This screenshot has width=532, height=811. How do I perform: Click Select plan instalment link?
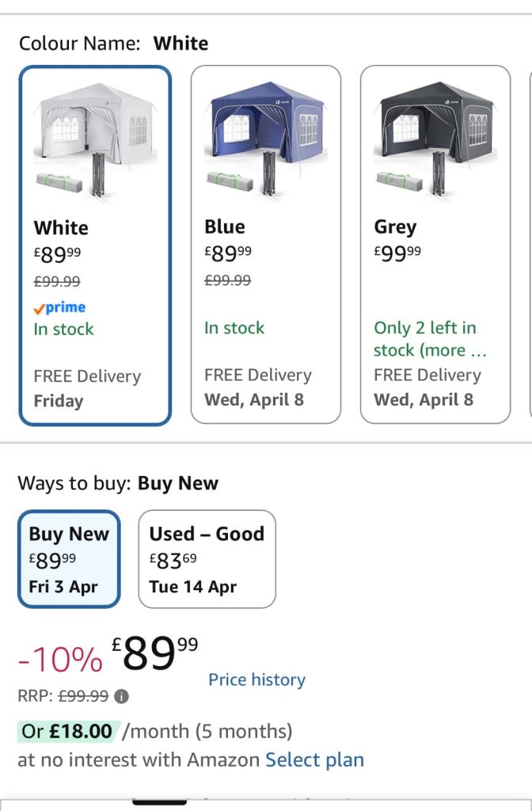pos(314,760)
